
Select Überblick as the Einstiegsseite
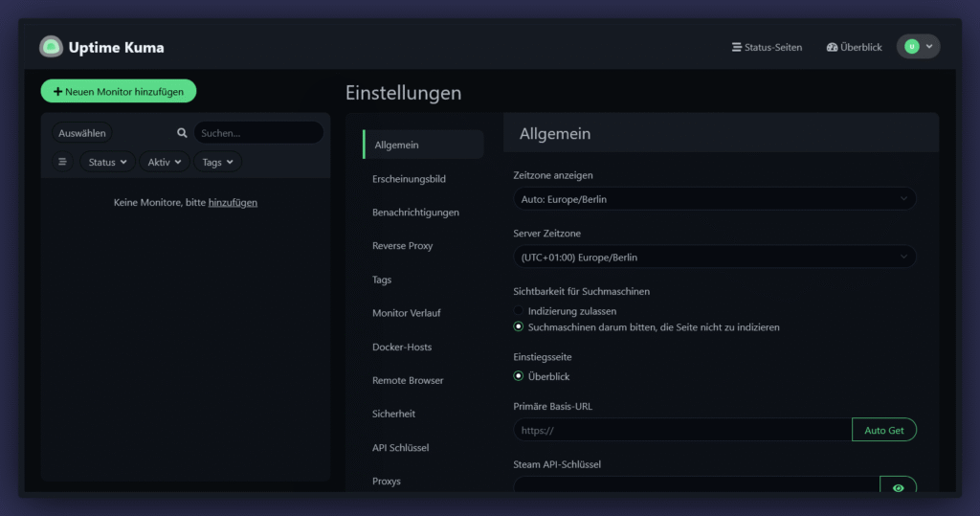click(519, 376)
